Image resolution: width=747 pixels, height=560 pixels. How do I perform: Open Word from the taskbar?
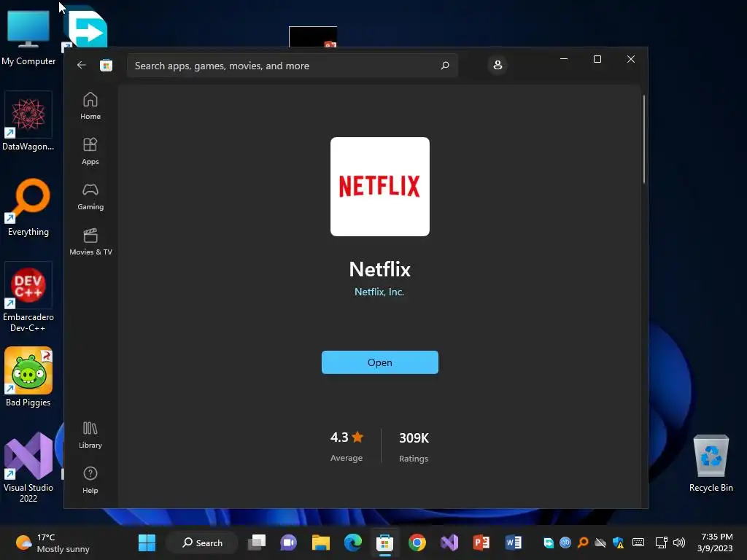click(x=513, y=542)
